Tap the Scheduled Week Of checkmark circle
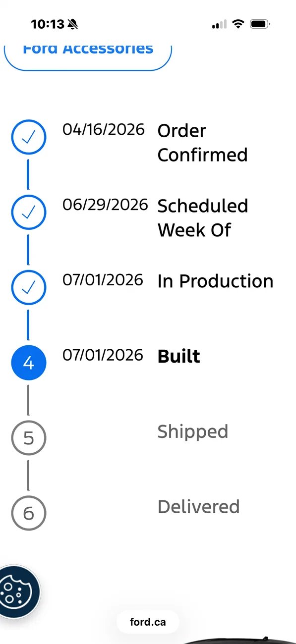Screen dimensions: 296x644 (29, 213)
